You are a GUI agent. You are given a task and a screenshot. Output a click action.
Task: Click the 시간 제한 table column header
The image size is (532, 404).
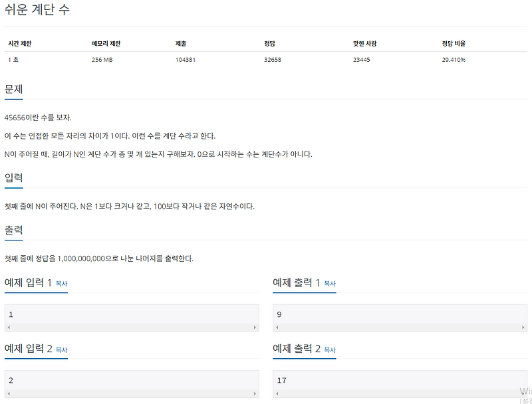tap(19, 41)
